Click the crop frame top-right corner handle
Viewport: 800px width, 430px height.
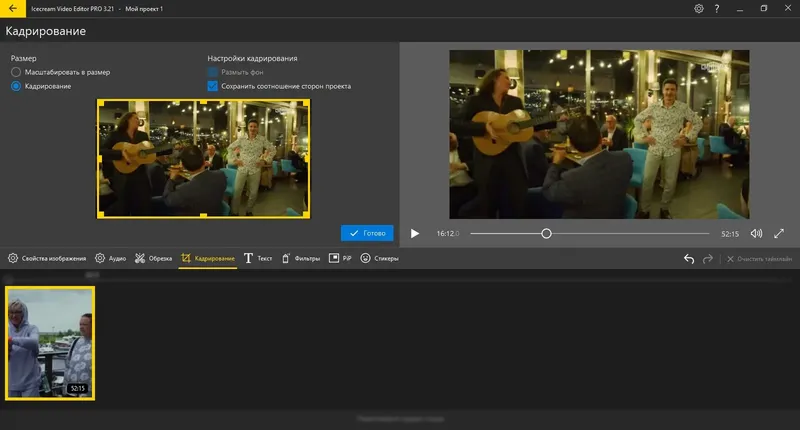tap(306, 103)
